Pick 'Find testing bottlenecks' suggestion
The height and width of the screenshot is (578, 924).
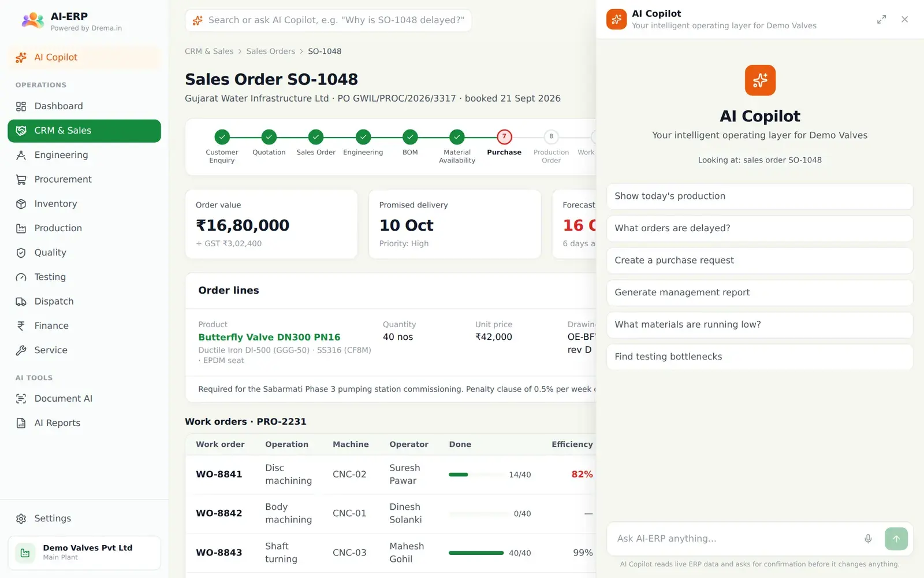click(759, 357)
